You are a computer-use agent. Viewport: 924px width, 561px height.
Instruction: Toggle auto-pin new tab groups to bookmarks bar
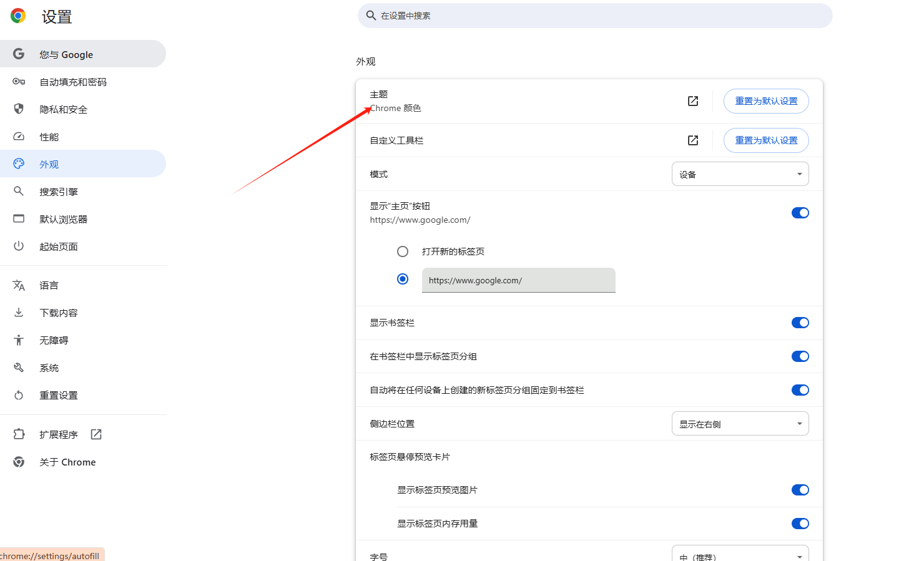(x=800, y=390)
